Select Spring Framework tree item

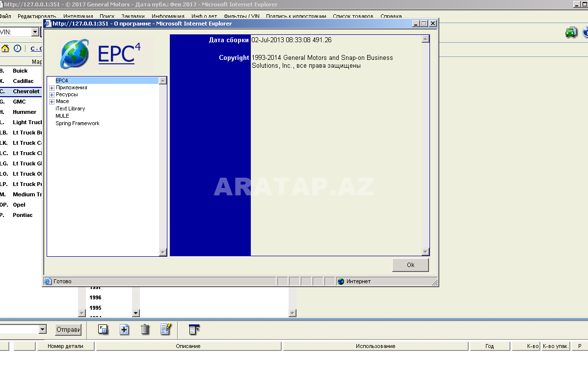77,123
